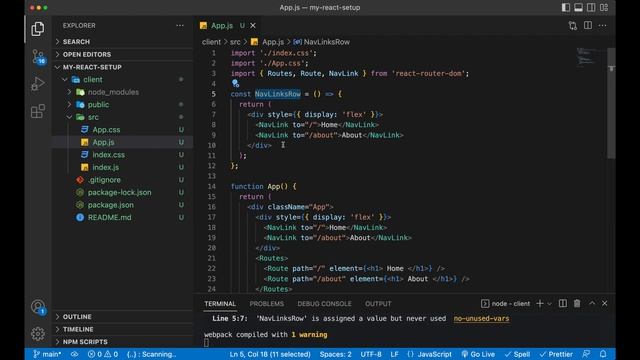Open the launch profile dropdown arrow
Image resolution: width=640 pixels, height=360 pixels.
click(549, 304)
